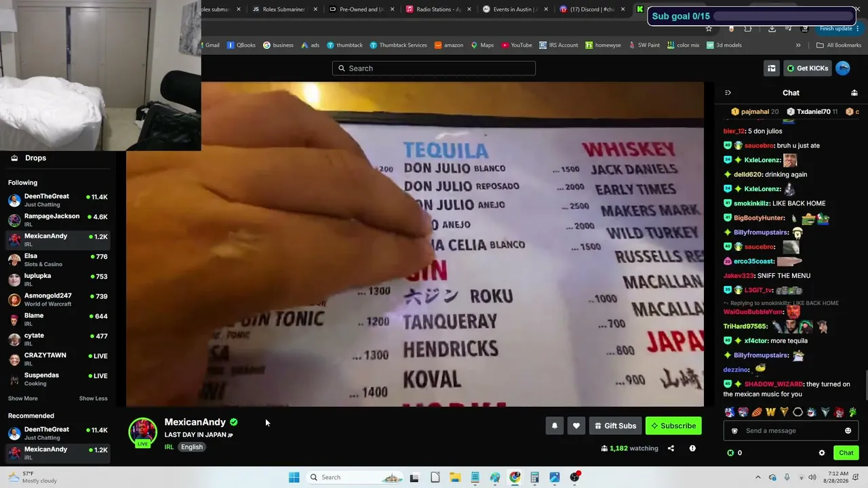The width and height of the screenshot is (868, 488).
Task: Share the stream via the share icon
Action: tap(671, 448)
